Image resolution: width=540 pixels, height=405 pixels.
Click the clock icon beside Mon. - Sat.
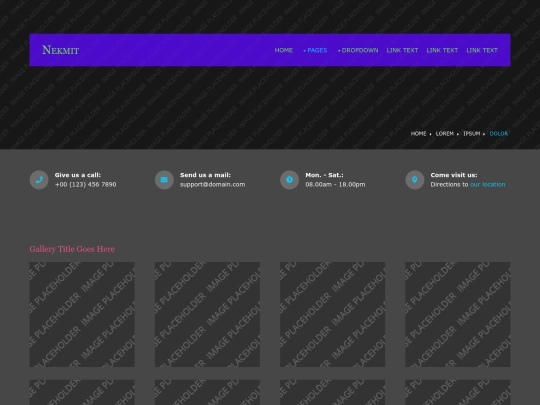(290, 180)
